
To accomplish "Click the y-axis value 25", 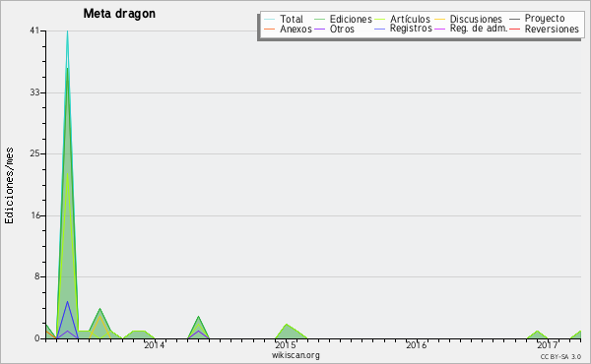I will pyautogui.click(x=34, y=153).
